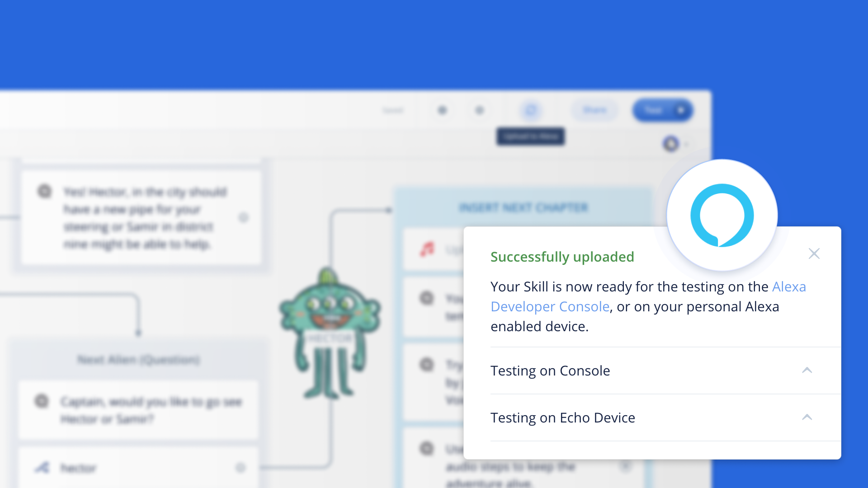The image size is (868, 488).
Task: Open the user avatar profile
Action: pyautogui.click(x=671, y=144)
